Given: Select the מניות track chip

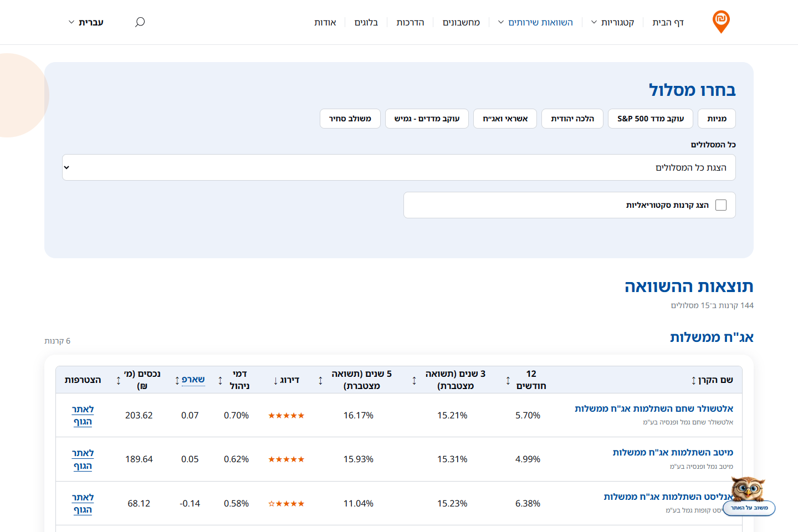Looking at the screenshot, I should (x=717, y=119).
